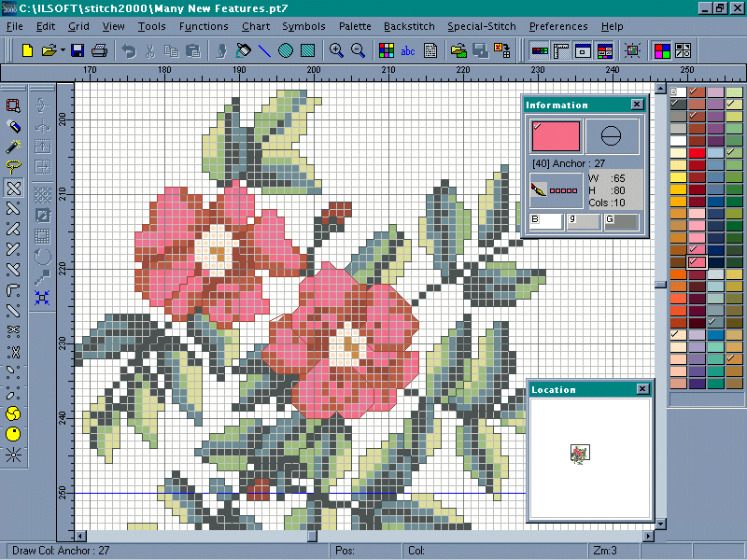Screen dimensions: 747x560
Task: Print the chart using the printer icon
Action: 99,50
